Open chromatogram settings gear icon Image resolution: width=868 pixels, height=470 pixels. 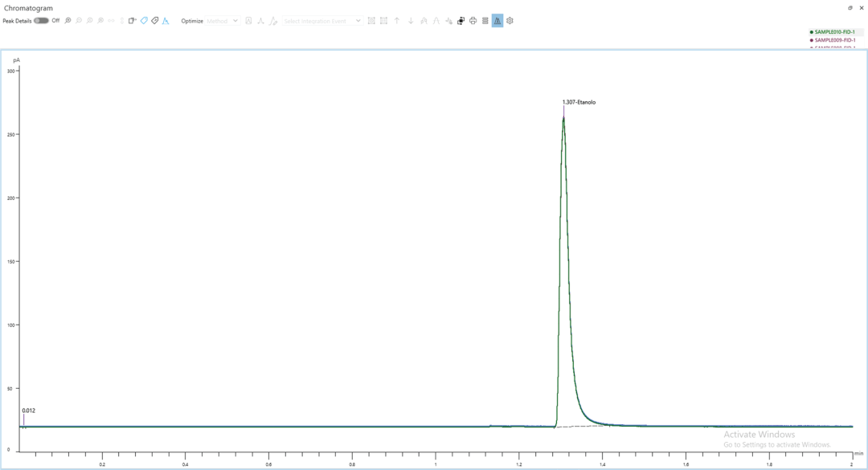point(510,20)
